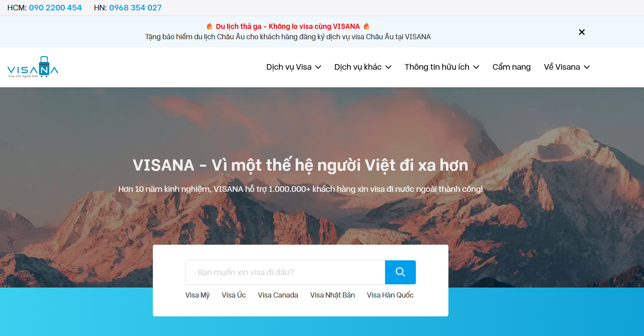Select the Visa Nhật Bản quick link

[x=332, y=295]
